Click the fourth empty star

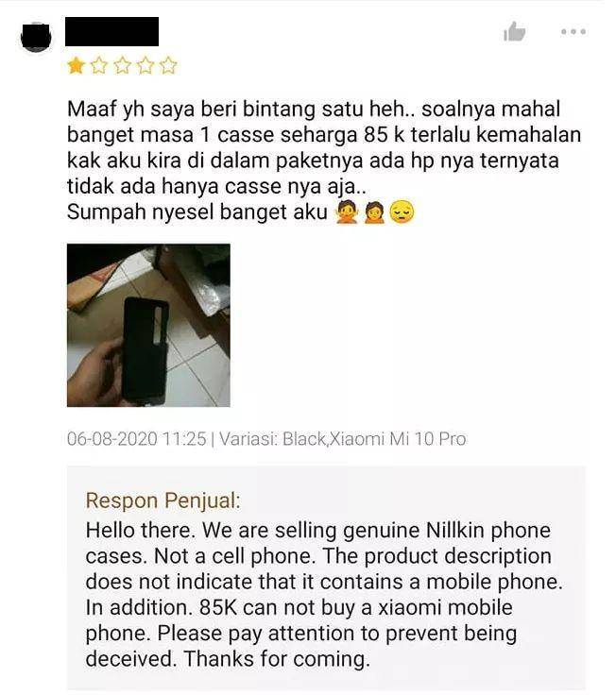click(145, 65)
